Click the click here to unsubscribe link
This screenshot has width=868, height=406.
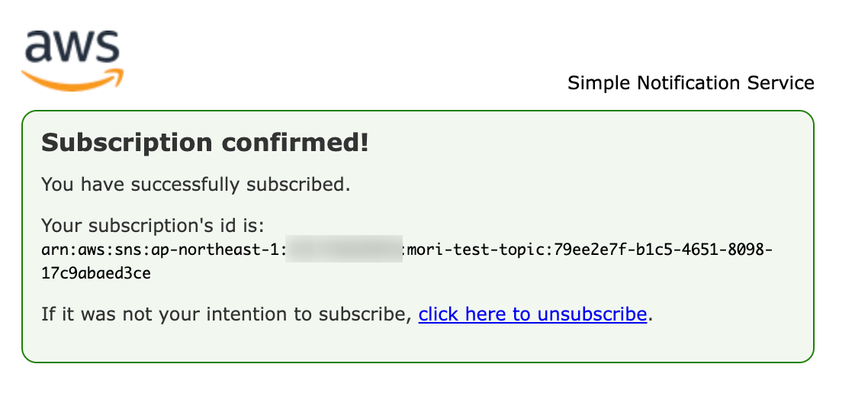(532, 314)
